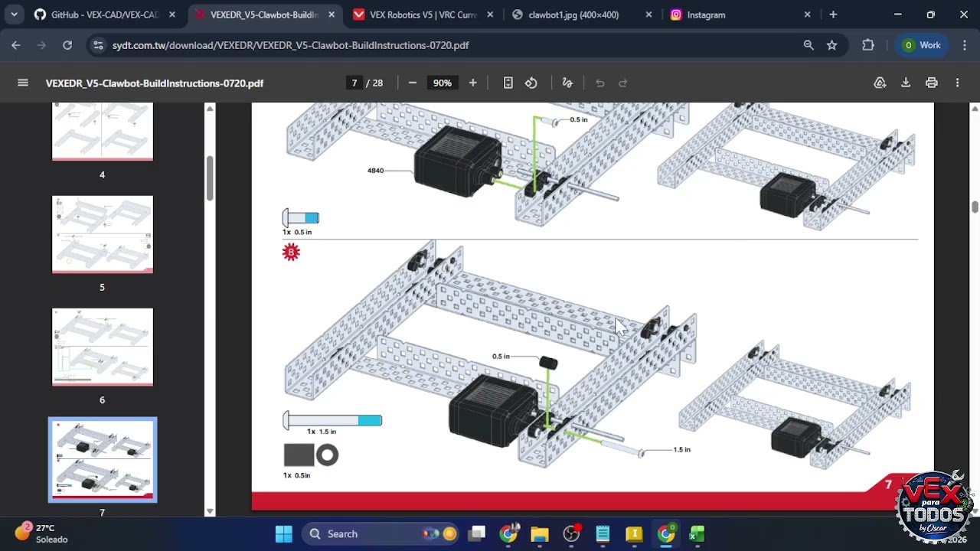Click the document vertical scrollbar thumb
The image size is (980, 551).
click(x=975, y=207)
